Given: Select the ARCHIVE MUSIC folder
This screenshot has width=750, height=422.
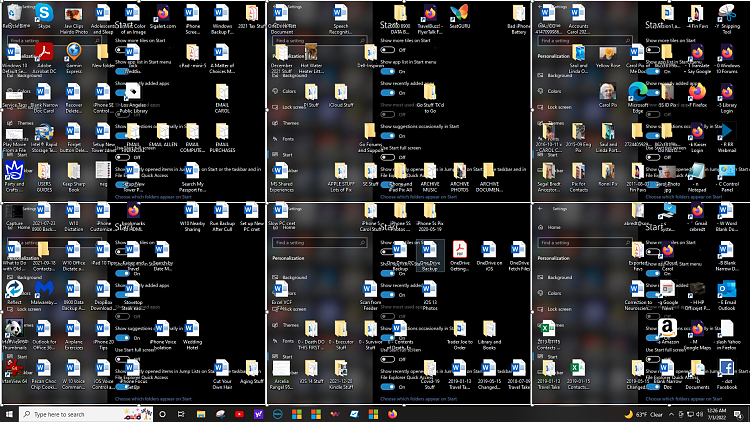Looking at the screenshot, I should (430, 174).
